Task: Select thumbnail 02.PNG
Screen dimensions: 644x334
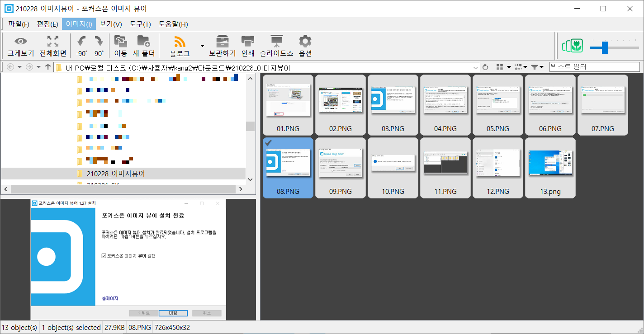Action: (341, 105)
